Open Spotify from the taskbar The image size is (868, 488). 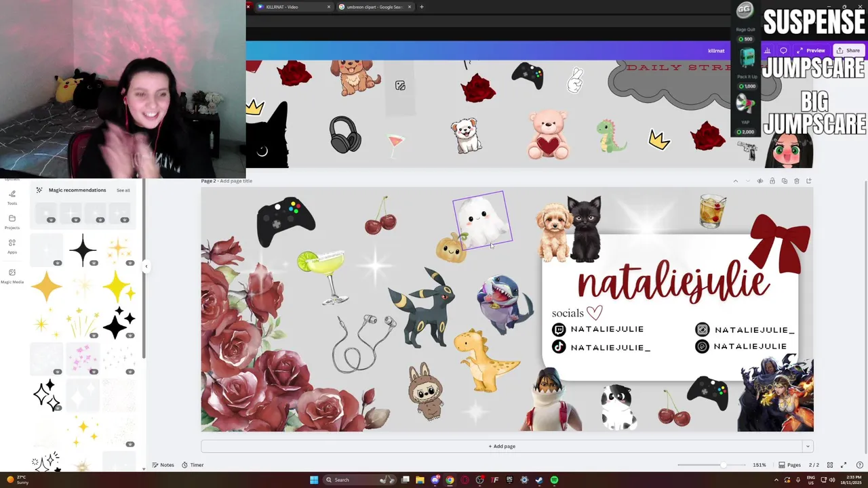pos(554,480)
